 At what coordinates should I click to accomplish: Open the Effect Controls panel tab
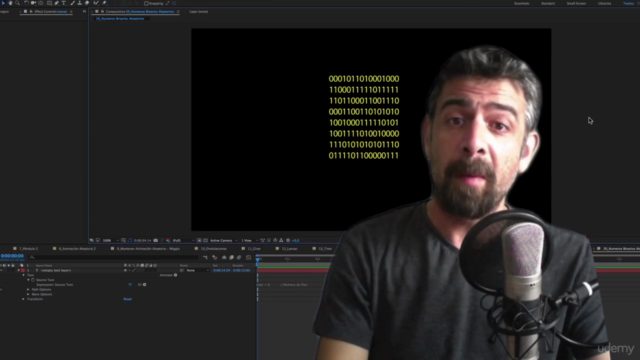[x=50, y=11]
